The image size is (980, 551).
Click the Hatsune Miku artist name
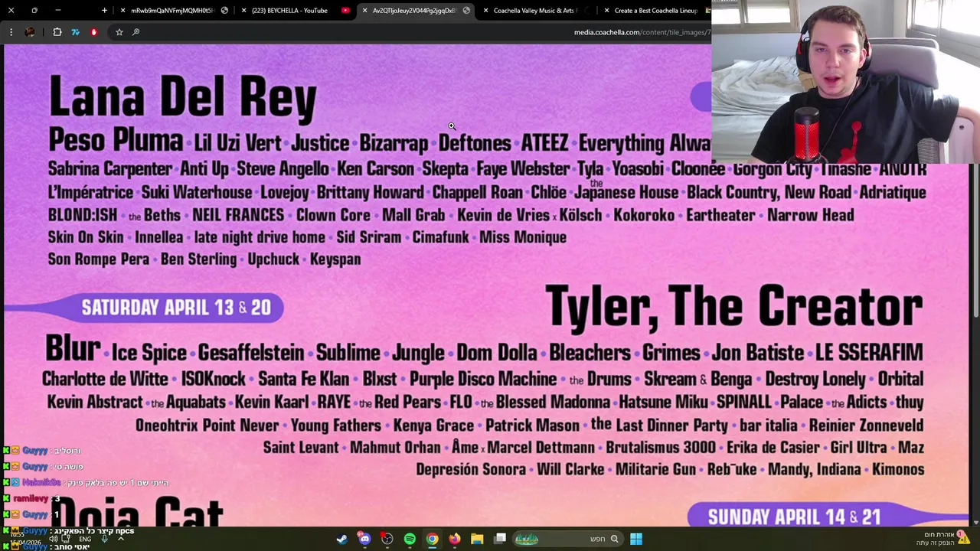point(663,402)
